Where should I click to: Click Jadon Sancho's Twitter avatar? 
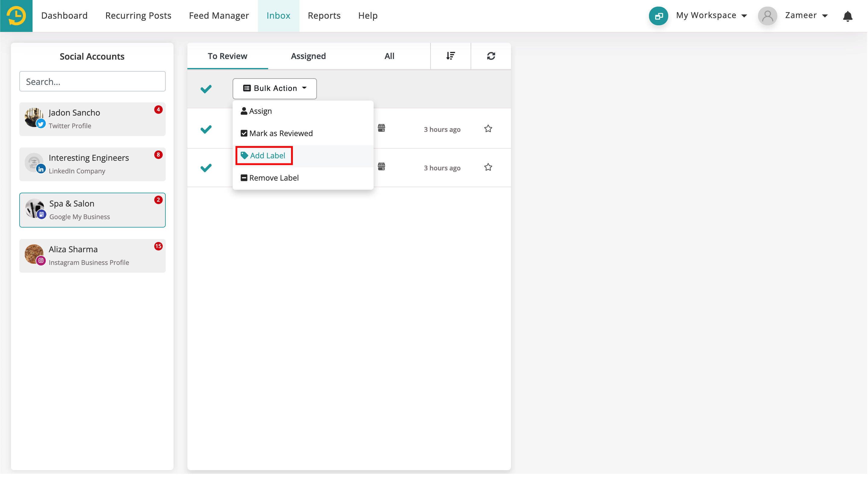[x=34, y=118]
